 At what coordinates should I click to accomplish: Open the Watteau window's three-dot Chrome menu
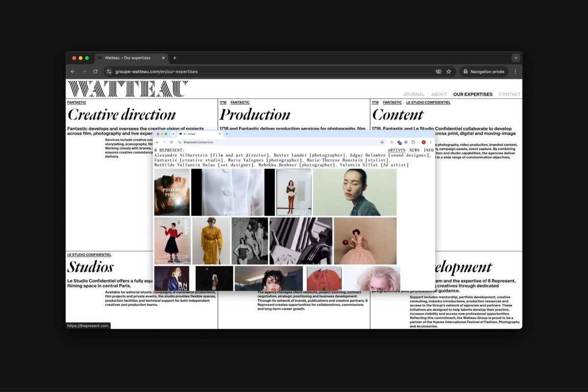515,72
